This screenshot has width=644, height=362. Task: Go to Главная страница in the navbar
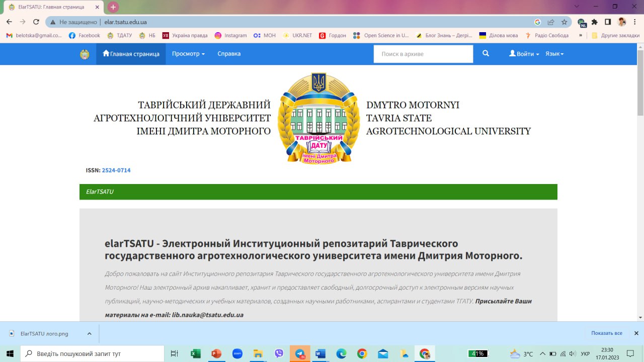point(131,54)
